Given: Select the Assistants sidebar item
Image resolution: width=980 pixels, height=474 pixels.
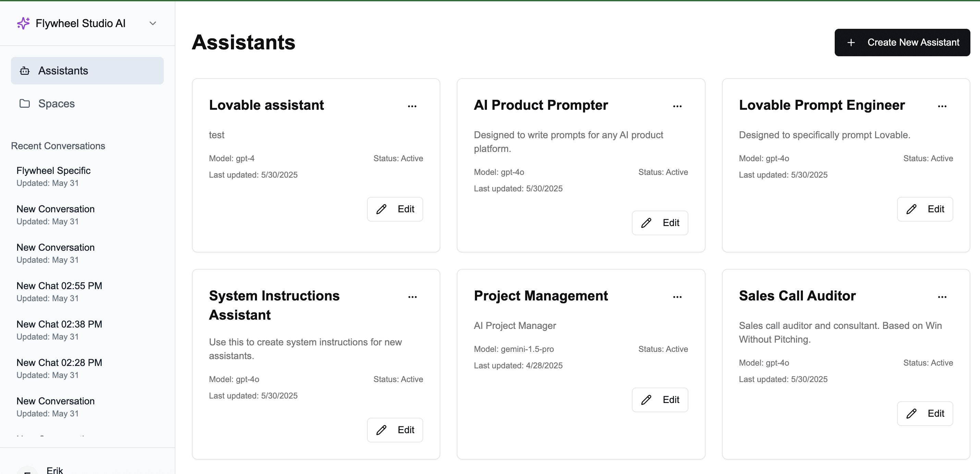Looking at the screenshot, I should [63, 70].
